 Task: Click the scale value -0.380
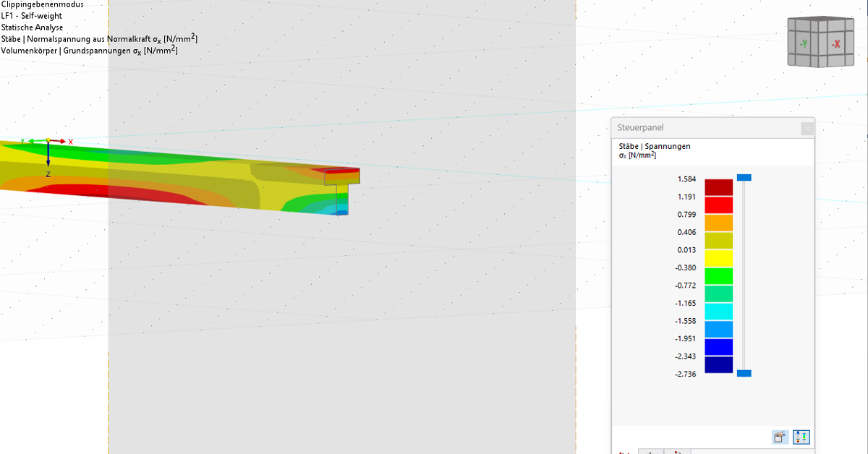[685, 267]
